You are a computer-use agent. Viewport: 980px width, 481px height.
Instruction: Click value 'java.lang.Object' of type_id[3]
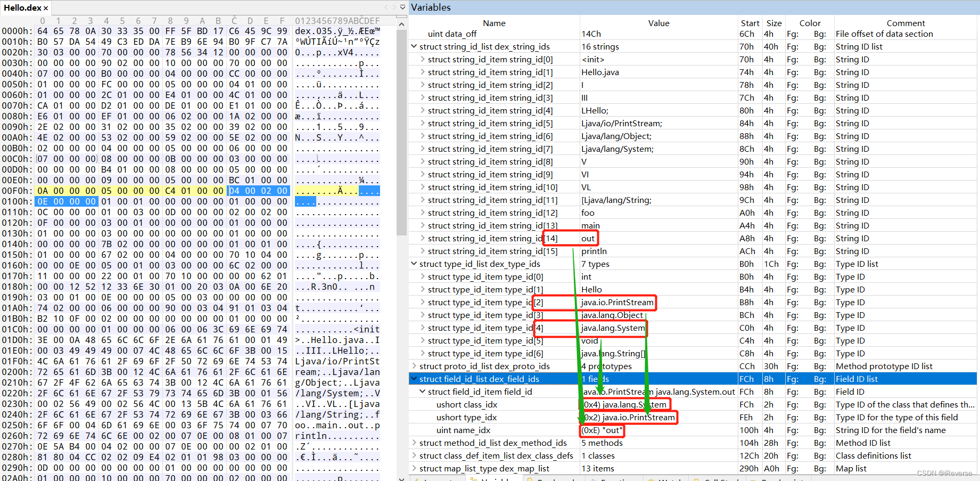point(612,315)
